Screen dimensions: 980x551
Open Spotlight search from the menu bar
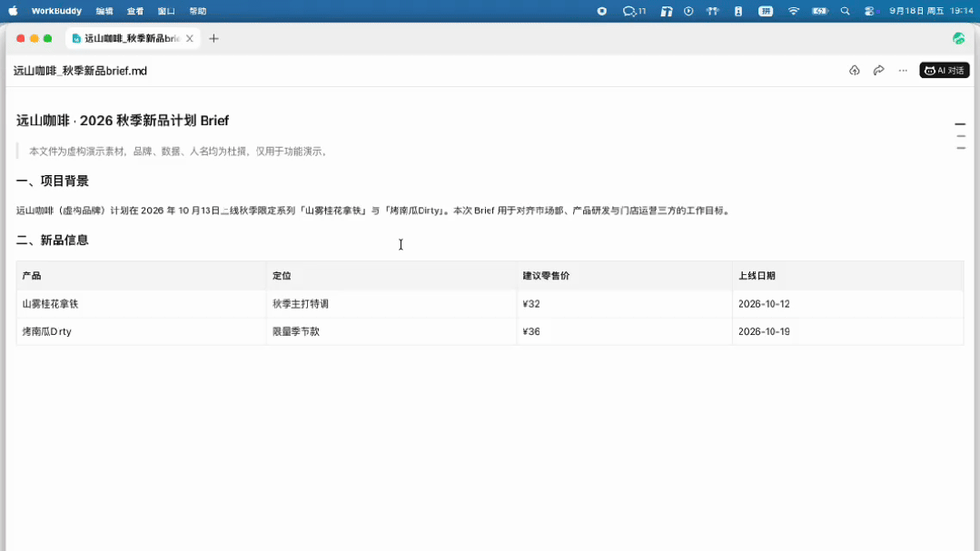[845, 11]
